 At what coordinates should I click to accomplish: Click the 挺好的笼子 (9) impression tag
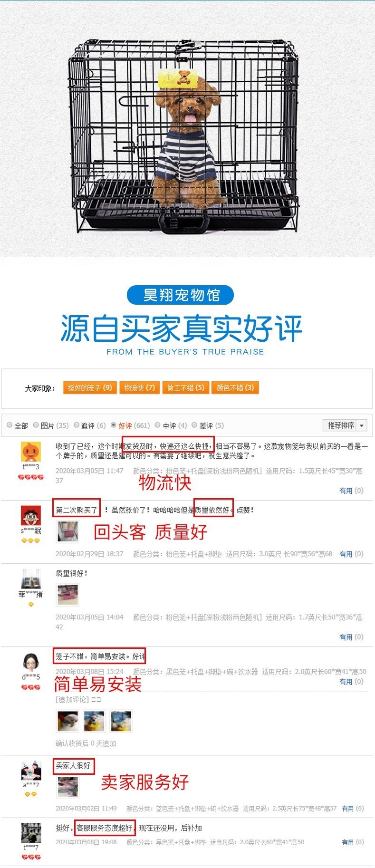coord(90,388)
